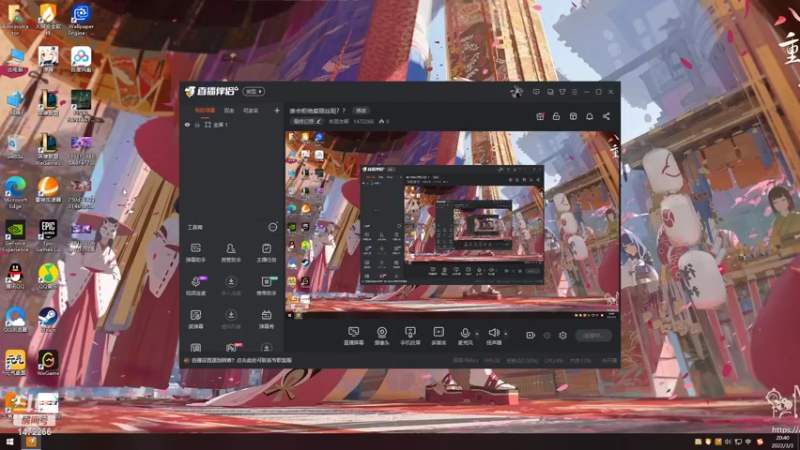Image resolution: width=800 pixels, height=450 pixels.
Task: Edit the stream category tag with pencil
Action: [x=307, y=121]
